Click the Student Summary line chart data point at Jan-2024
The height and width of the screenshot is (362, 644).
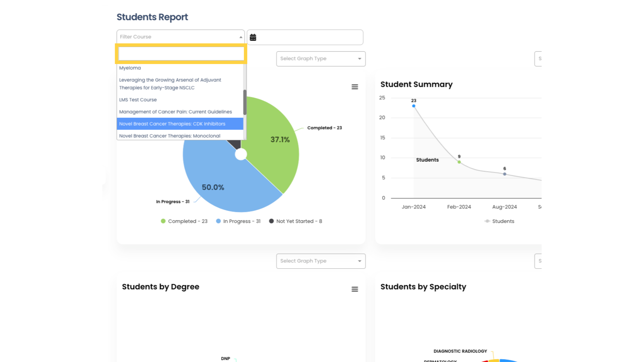point(413,106)
